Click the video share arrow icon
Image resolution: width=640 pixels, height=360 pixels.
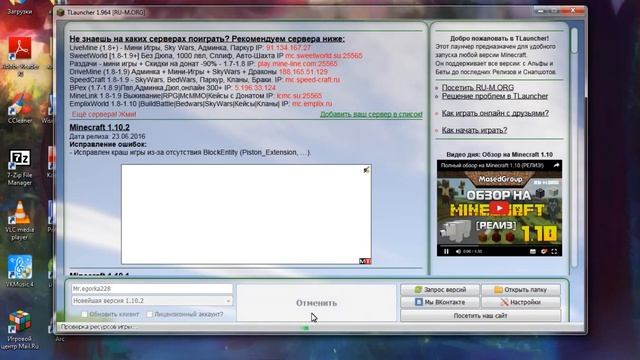pos(556,165)
